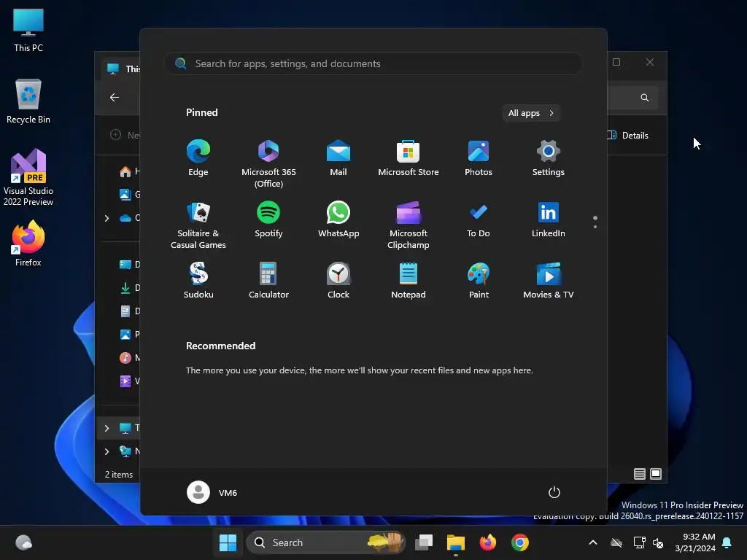Open Task View from taskbar
Image resolution: width=747 pixels, height=560 pixels.
coord(424,542)
